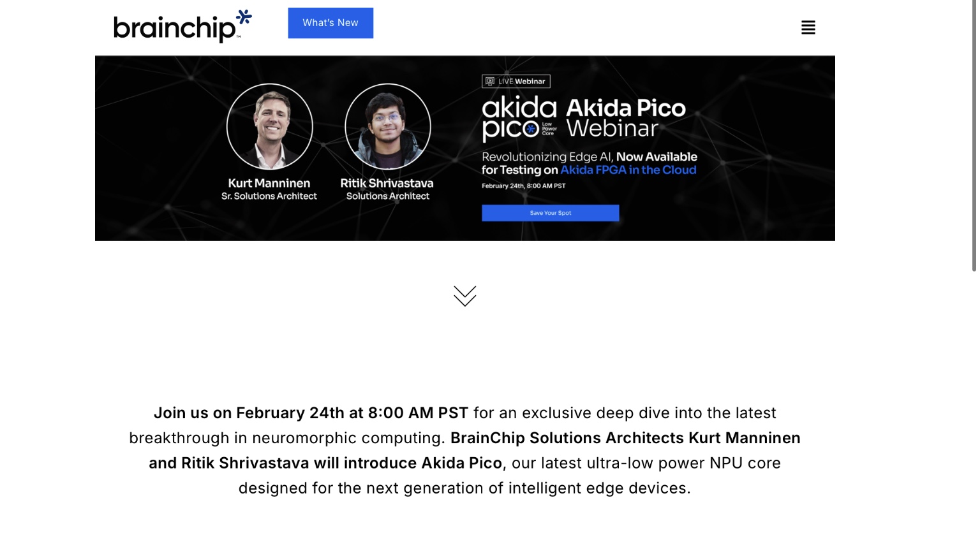Click Ritik's "Solutions Architect" title in banner
This screenshot has width=980, height=533.
click(x=388, y=196)
